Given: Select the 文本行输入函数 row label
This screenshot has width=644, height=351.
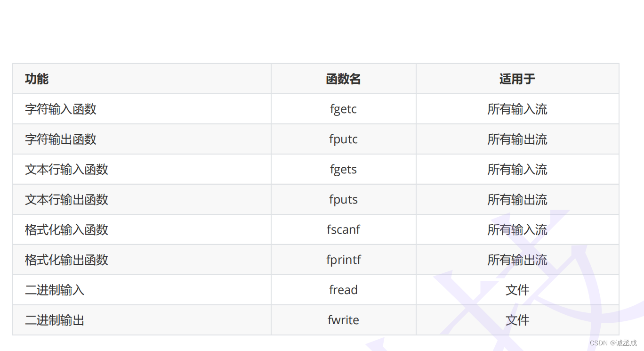Looking at the screenshot, I should click(x=66, y=170).
